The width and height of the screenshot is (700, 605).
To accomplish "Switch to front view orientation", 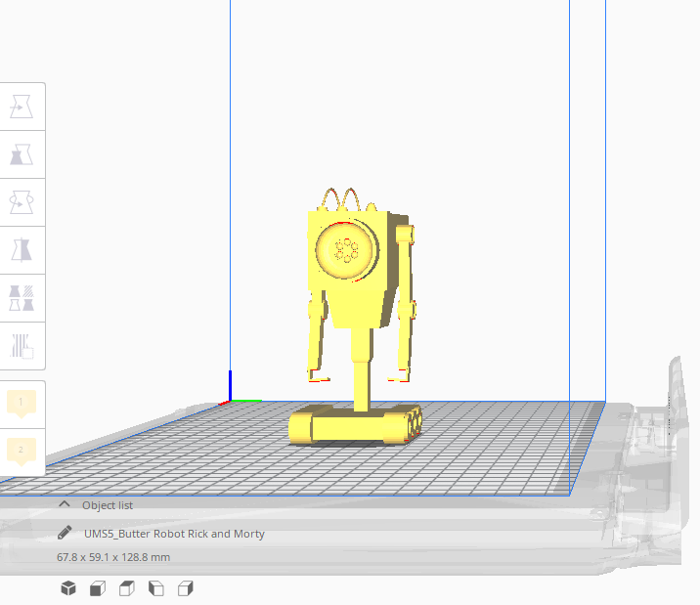I will pos(98,588).
